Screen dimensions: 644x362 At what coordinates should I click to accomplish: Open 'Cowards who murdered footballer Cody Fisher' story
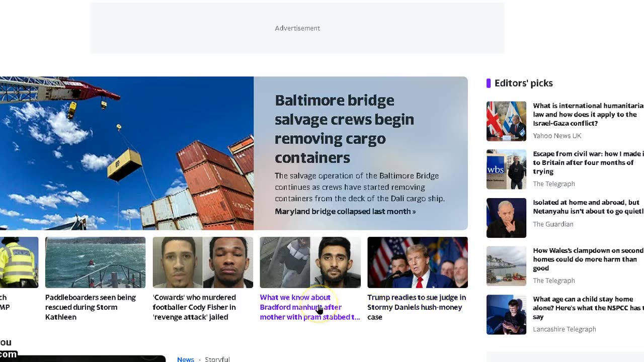click(x=194, y=307)
